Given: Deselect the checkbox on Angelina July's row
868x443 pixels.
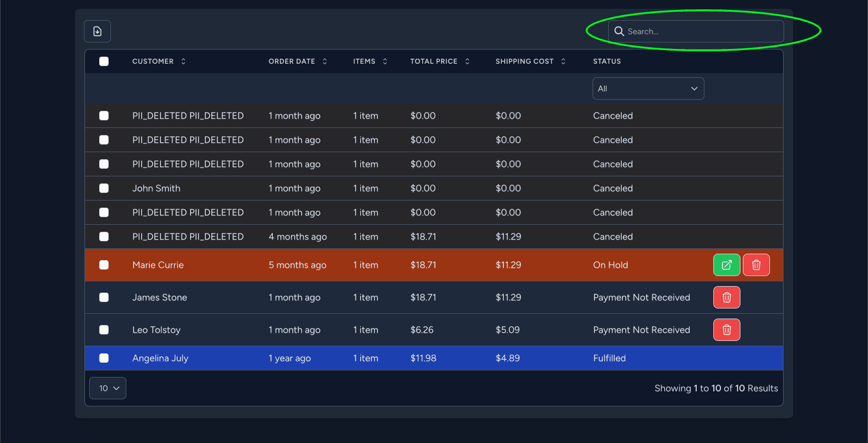Looking at the screenshot, I should tap(104, 358).
